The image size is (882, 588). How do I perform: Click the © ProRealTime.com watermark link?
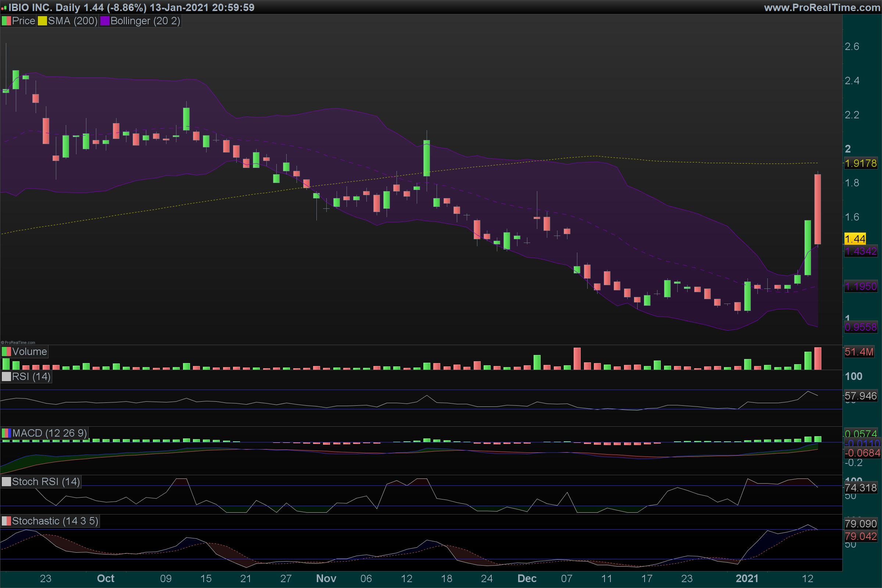point(18,343)
